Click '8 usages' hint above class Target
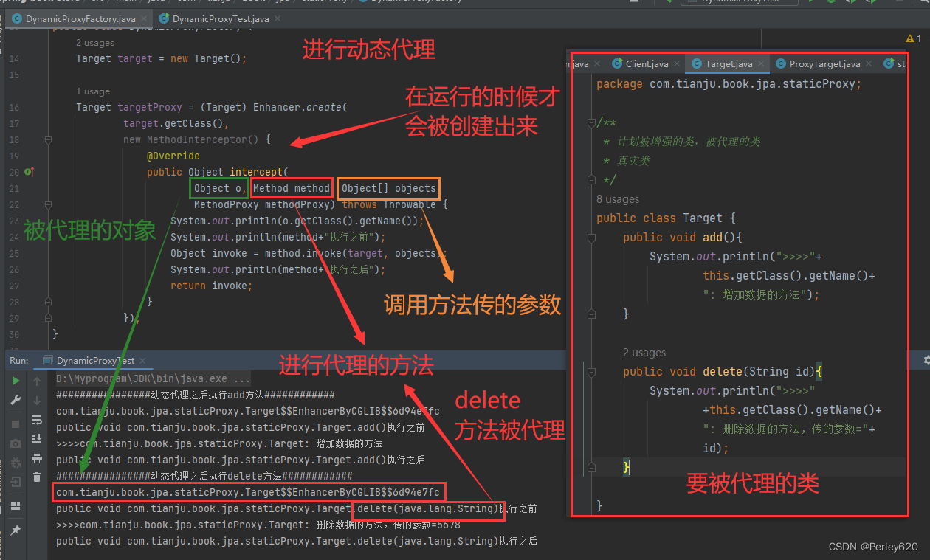 tap(618, 199)
